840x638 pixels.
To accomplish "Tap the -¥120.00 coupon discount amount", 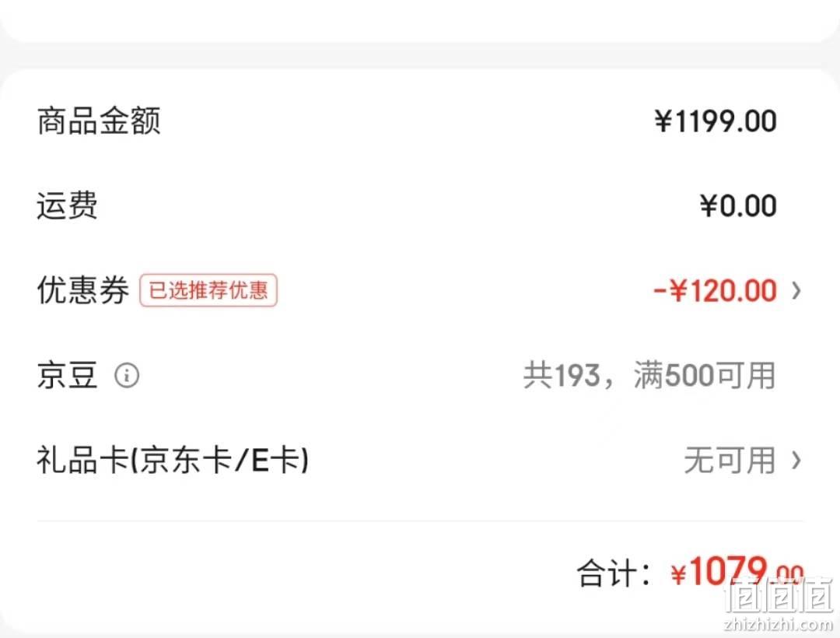I will 715,291.
